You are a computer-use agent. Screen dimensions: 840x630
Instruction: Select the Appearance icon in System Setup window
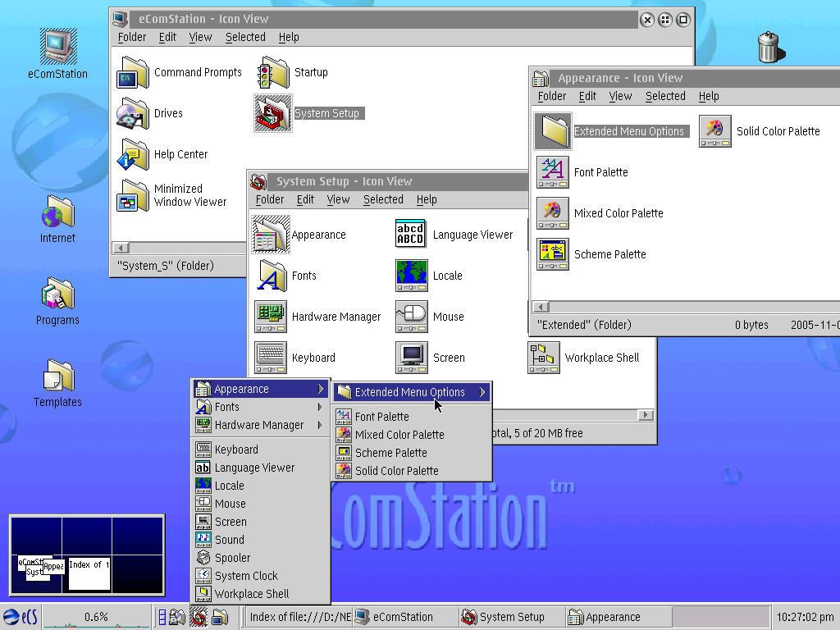[271, 234]
